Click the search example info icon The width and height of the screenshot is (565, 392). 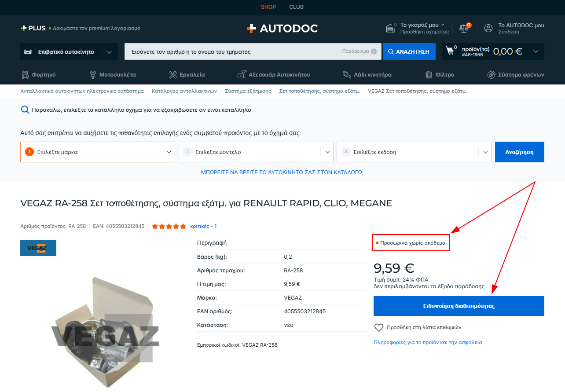click(374, 51)
